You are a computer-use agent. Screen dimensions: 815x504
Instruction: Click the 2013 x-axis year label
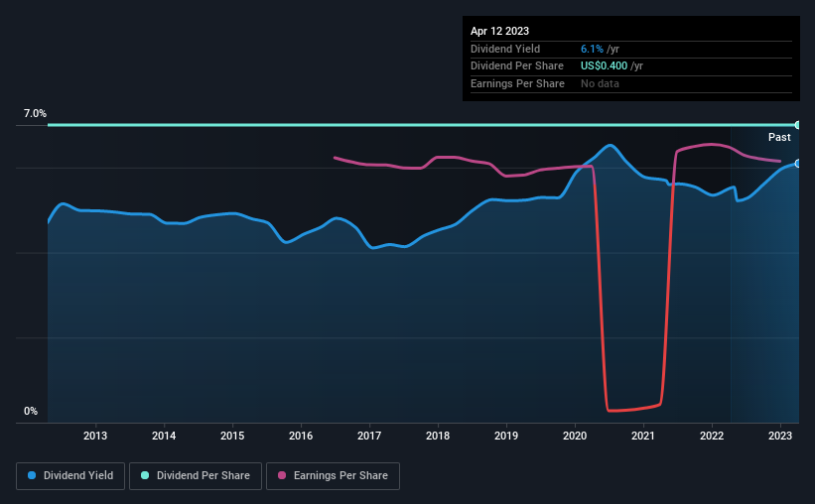coord(95,436)
